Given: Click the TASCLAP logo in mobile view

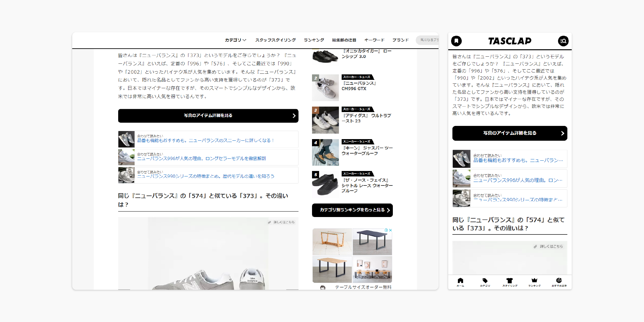Looking at the screenshot, I should (510, 41).
